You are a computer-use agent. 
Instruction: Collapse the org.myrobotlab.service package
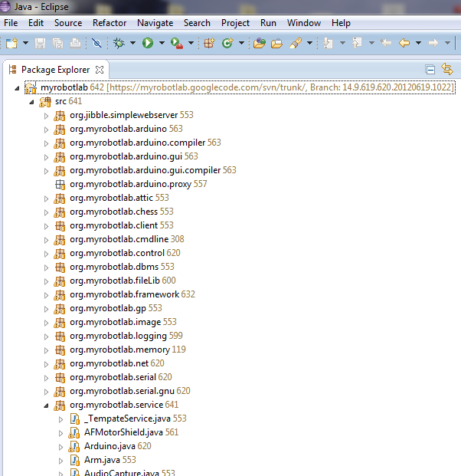click(x=46, y=405)
